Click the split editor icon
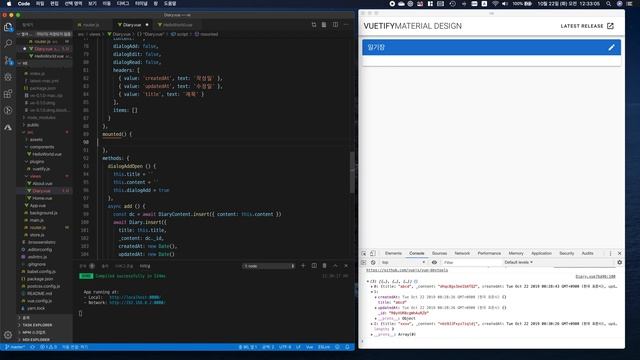This screenshot has width=640, height=360. (335, 24)
